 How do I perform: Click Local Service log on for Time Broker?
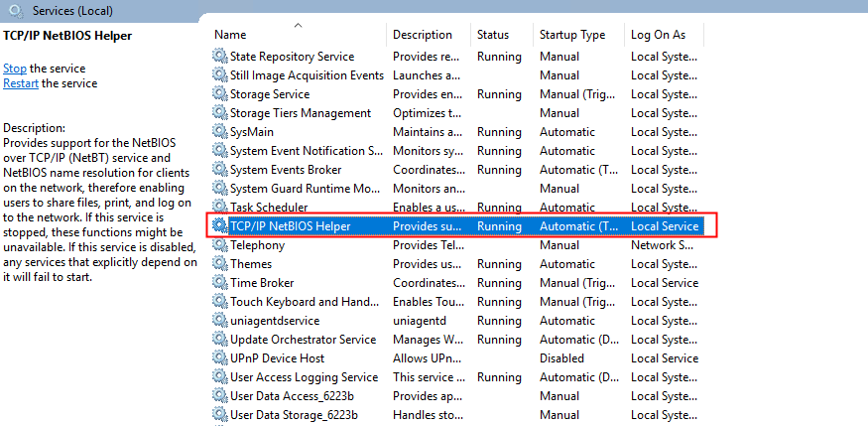665,283
